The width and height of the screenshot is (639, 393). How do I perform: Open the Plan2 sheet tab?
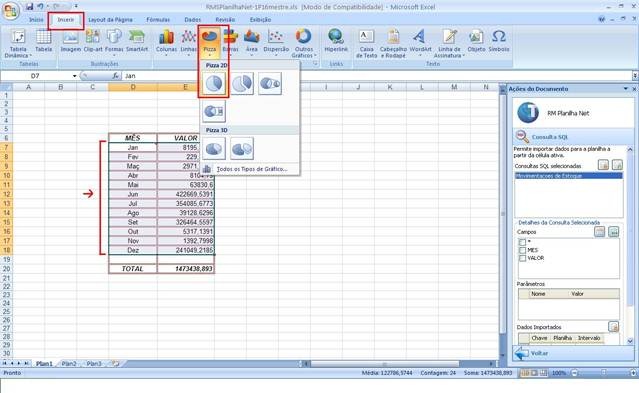(69, 364)
